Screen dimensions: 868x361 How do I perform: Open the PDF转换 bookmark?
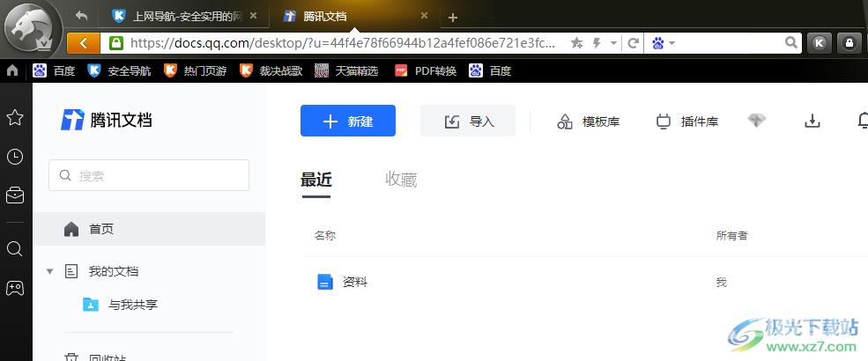pos(425,70)
